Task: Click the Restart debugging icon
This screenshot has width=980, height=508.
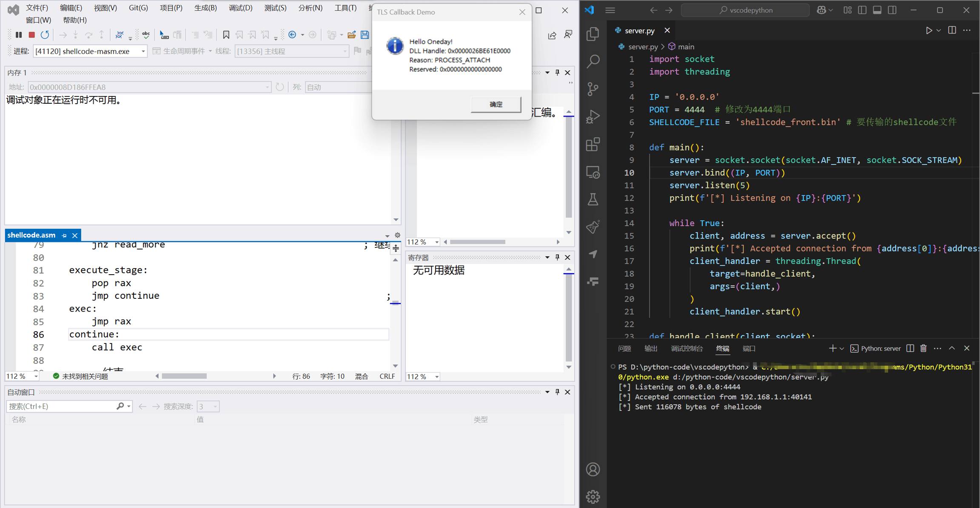Action: [45, 34]
